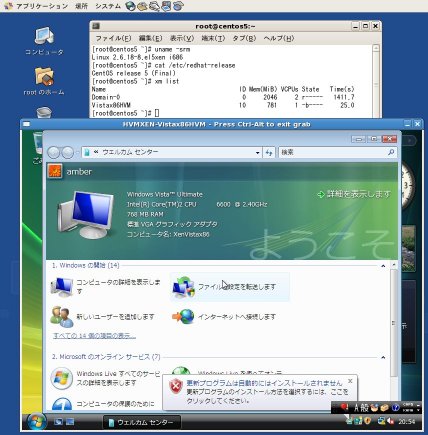Click search magnifier icon
Image resolution: width=428 pixels, height=435 pixels.
point(391,152)
